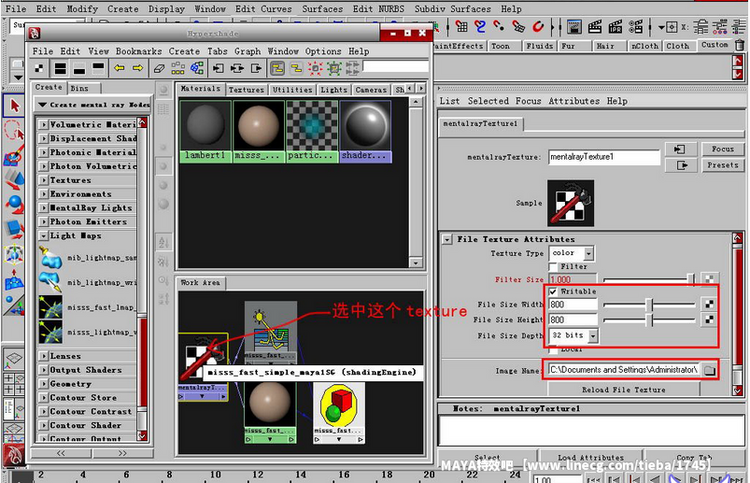Toggle the Writable checkbox

tap(553, 291)
